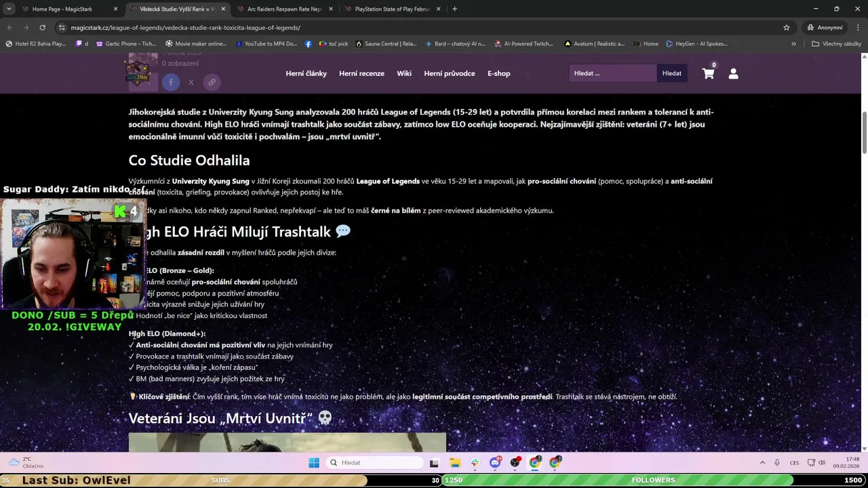Open volume control in system tray
Viewport: 868px width, 488px height.
(x=821, y=463)
